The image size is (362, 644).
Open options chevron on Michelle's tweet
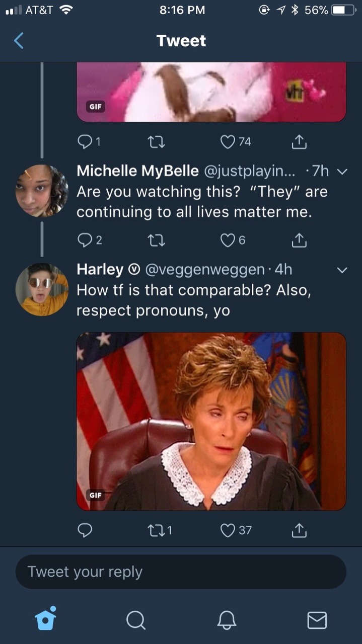(342, 172)
